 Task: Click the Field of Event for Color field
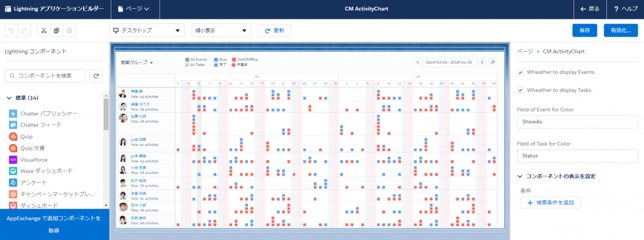(577, 122)
